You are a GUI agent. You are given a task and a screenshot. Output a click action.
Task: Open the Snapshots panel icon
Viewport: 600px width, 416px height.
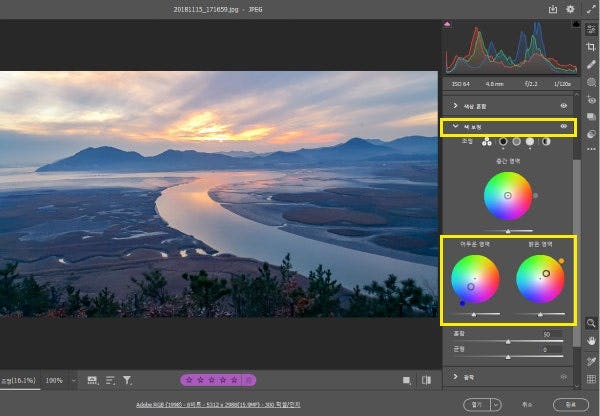tap(591, 117)
